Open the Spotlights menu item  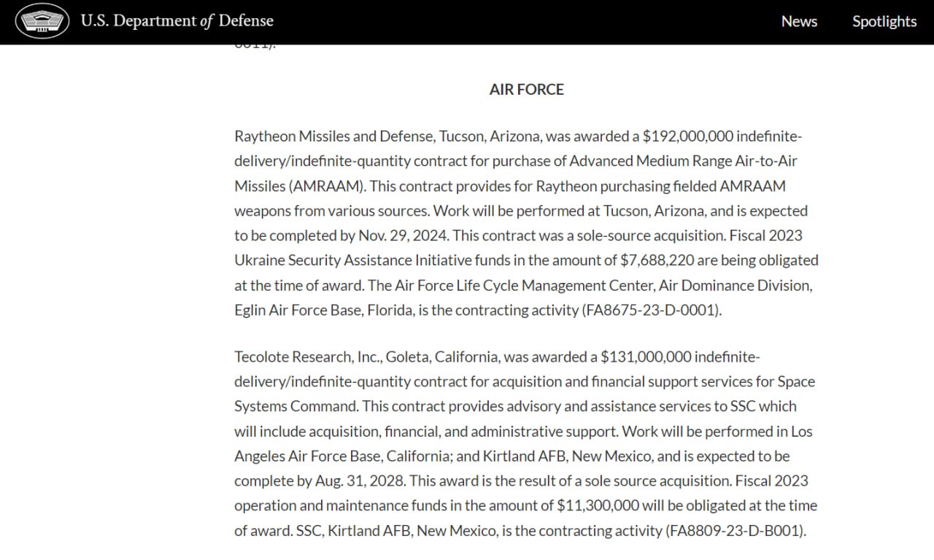pyautogui.click(x=884, y=21)
